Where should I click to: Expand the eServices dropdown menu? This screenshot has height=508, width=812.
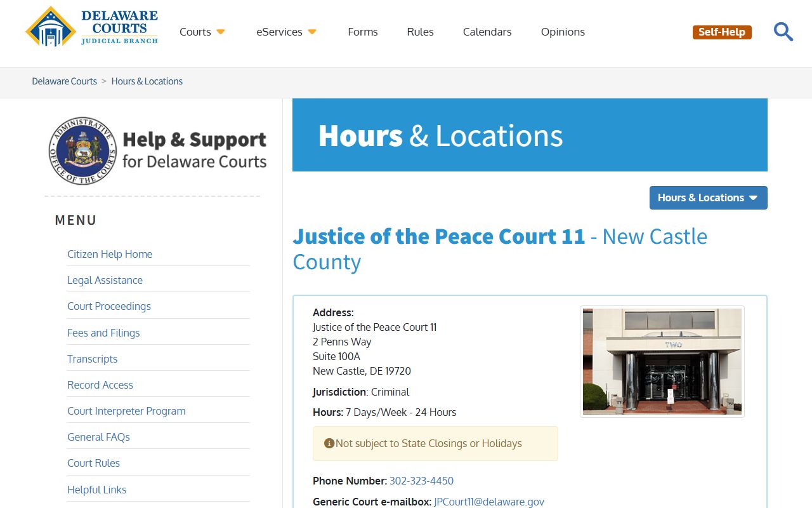point(287,32)
